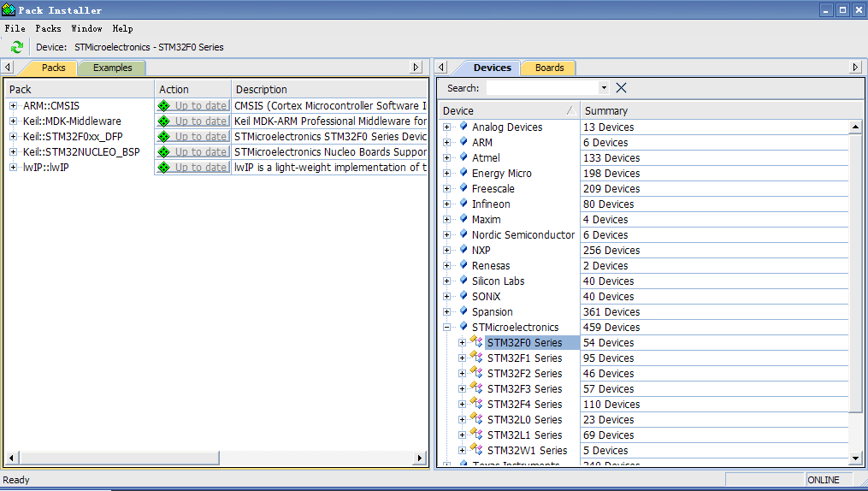
Task: Click the devices list scroll down arrow
Action: (x=855, y=458)
